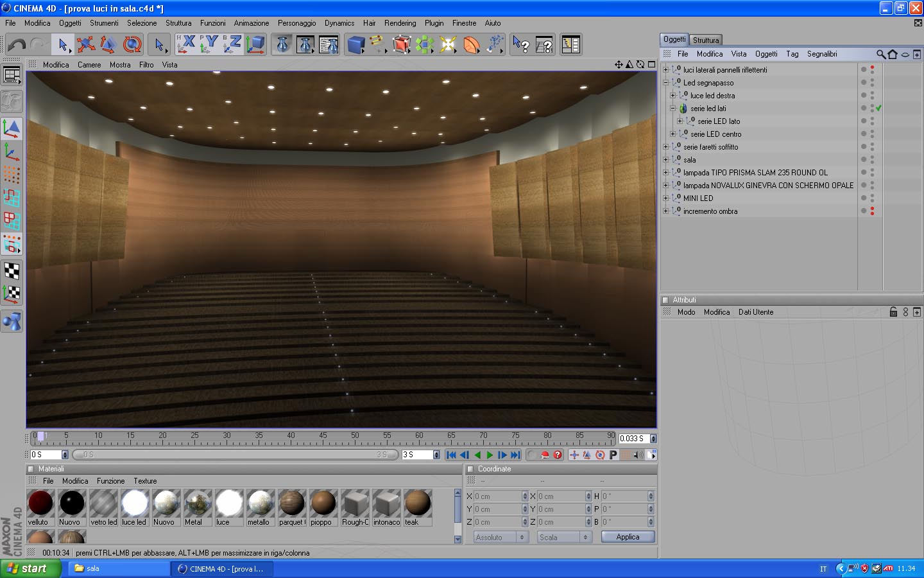924x578 pixels.
Task: Add a Cube primitive object
Action: [x=356, y=44]
